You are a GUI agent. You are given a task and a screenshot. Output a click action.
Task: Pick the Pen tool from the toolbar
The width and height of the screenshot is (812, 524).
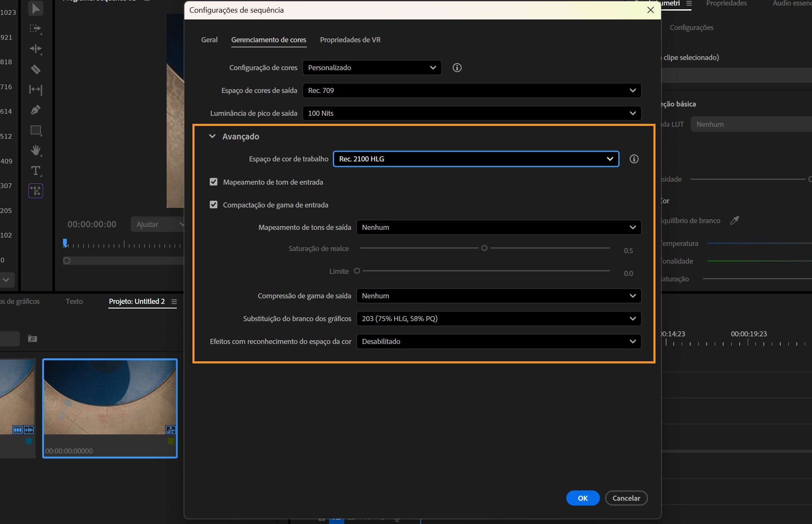click(36, 109)
